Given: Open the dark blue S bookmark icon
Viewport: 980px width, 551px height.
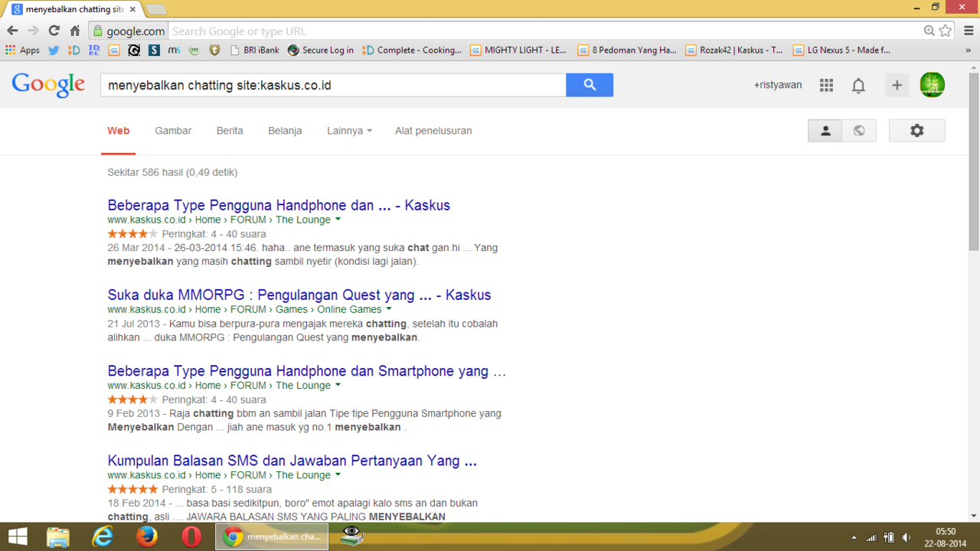Looking at the screenshot, I should coord(154,50).
